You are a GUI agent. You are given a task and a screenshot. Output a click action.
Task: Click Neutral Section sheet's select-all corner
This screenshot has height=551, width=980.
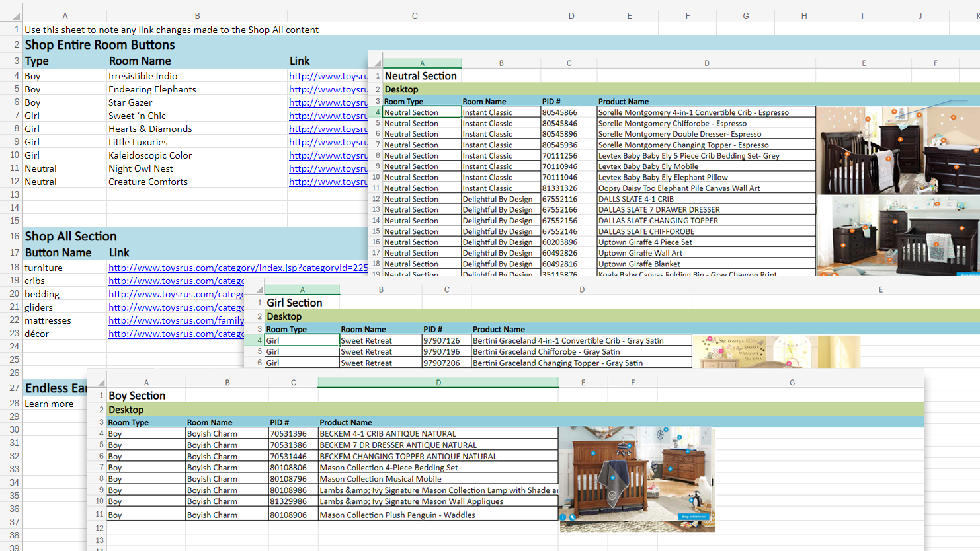[378, 63]
